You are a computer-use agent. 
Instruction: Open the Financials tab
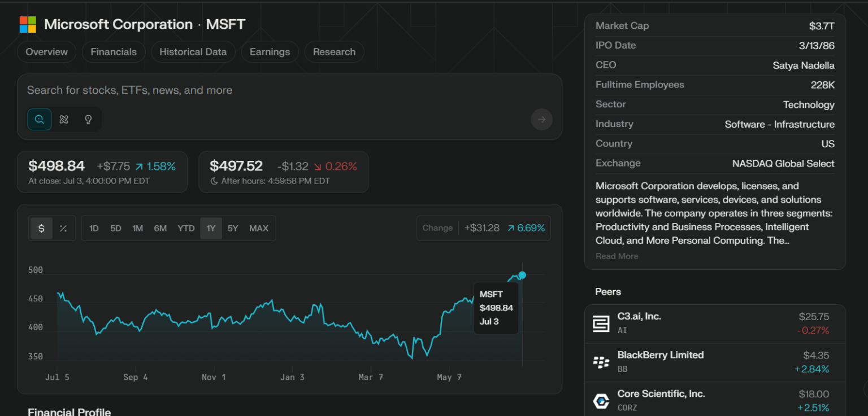(x=114, y=52)
